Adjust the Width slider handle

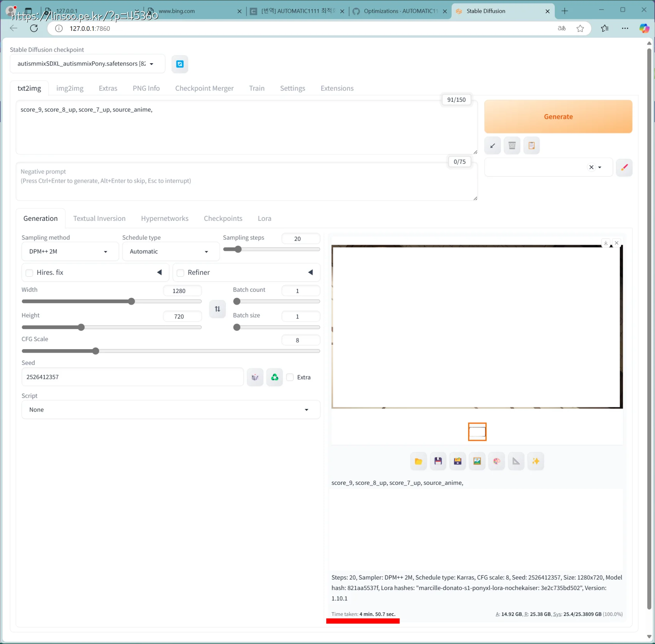click(x=131, y=301)
